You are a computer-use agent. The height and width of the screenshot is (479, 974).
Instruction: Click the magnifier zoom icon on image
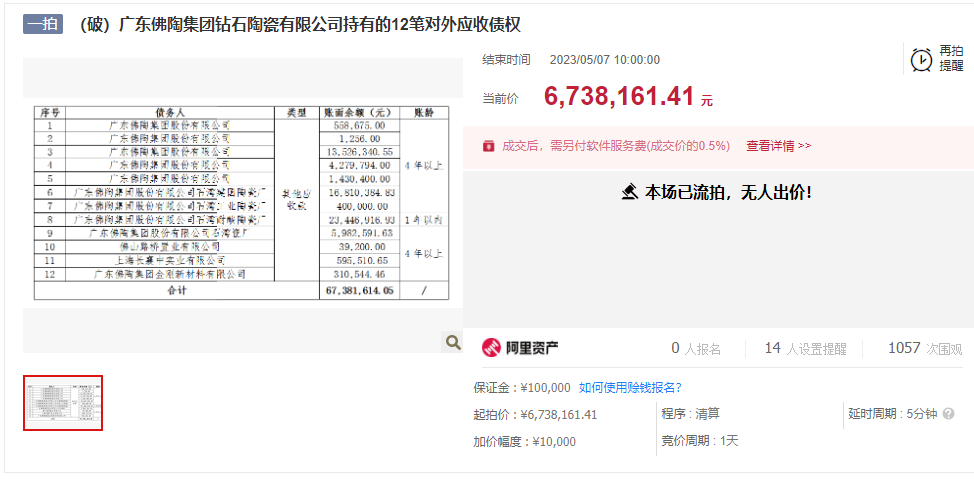tap(453, 342)
